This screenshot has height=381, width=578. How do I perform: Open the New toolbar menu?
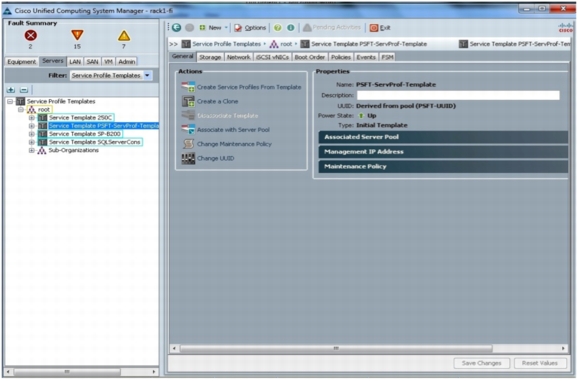(213, 28)
